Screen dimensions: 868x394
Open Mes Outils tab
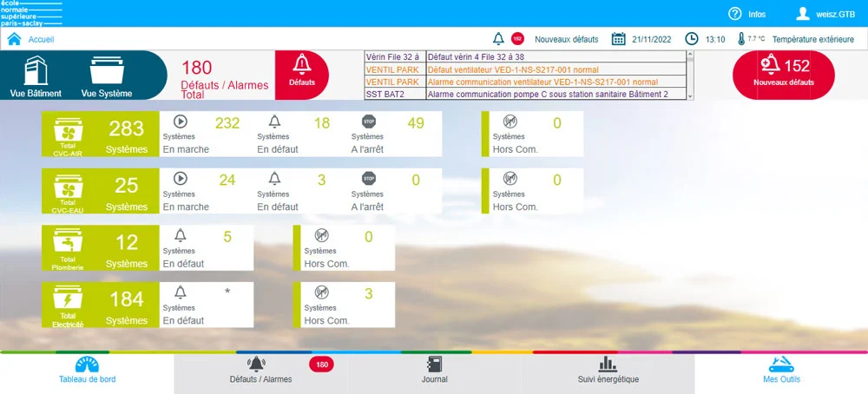(781, 372)
